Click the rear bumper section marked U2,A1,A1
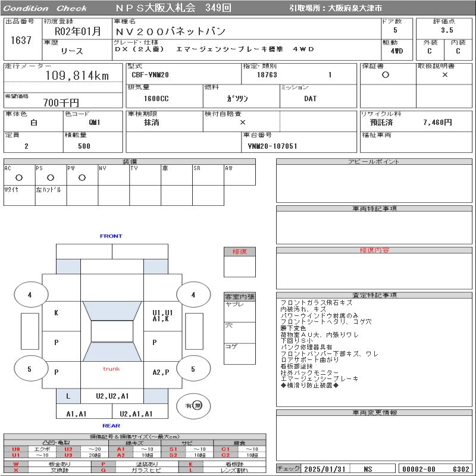The width and height of the screenshot is (476, 476). coord(136,414)
